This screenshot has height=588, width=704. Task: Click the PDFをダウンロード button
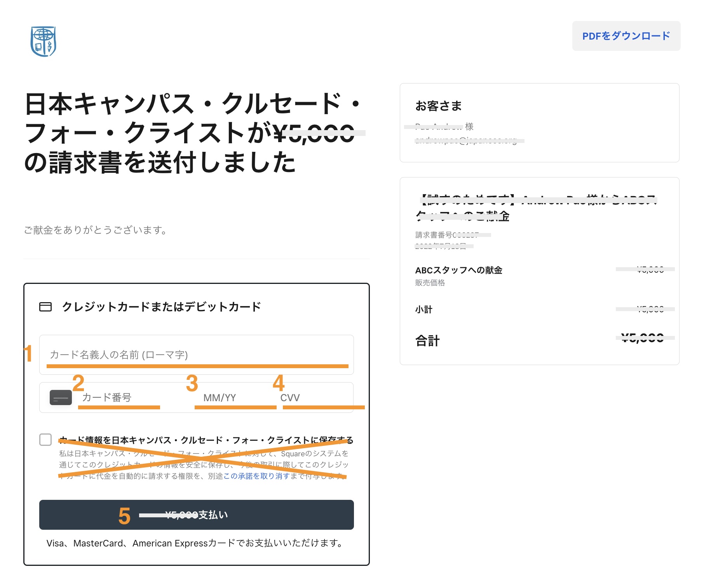pyautogui.click(x=626, y=36)
